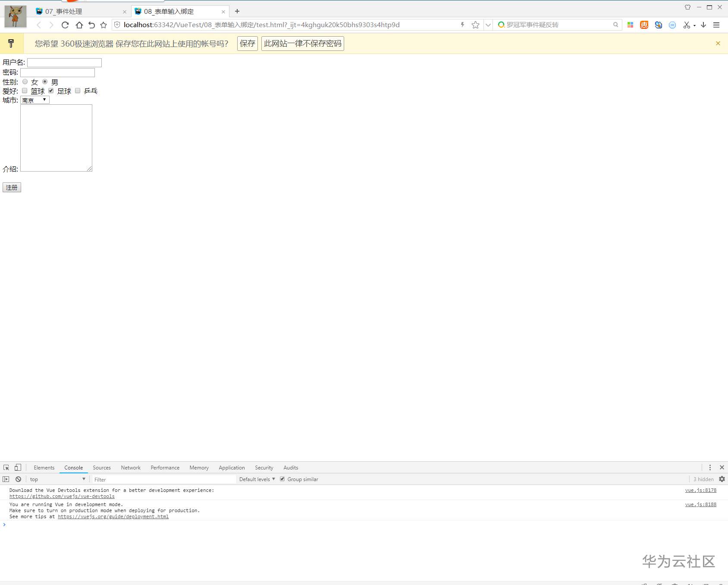Check the 篮球 hobby checkbox
The height and width of the screenshot is (585, 728).
[25, 91]
